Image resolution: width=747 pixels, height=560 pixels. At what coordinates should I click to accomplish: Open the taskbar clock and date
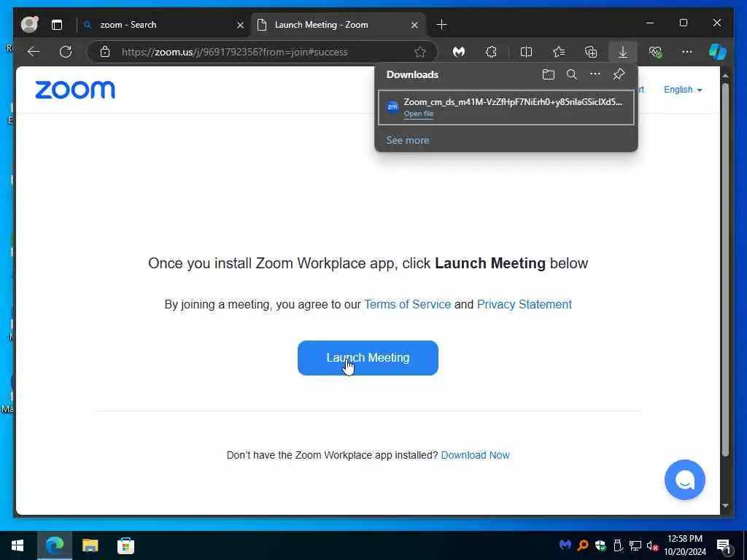pyautogui.click(x=684, y=545)
